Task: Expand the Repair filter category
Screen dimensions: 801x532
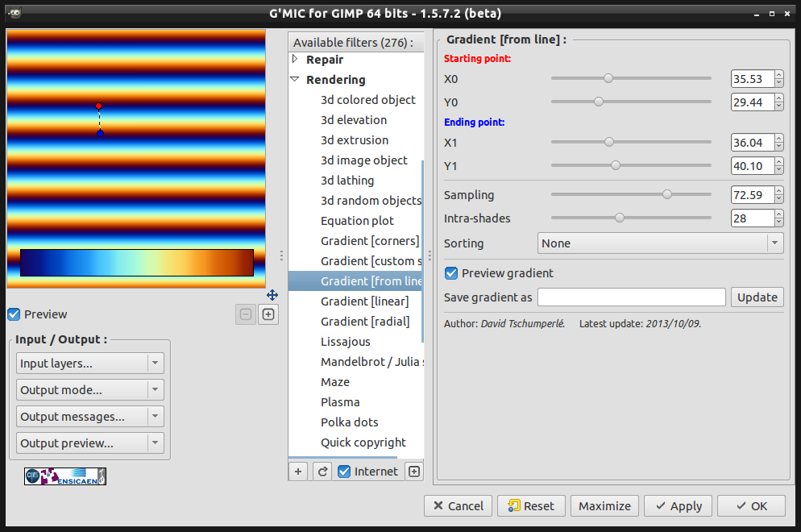Action: click(295, 60)
